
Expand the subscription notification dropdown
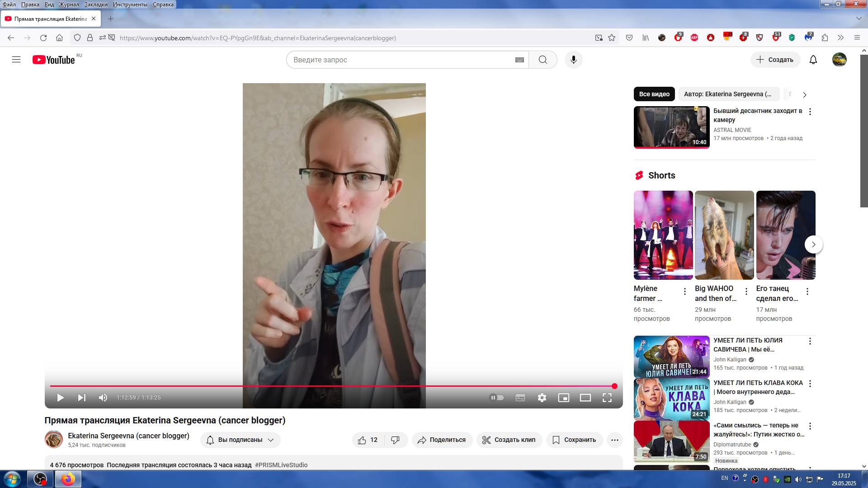point(241,440)
